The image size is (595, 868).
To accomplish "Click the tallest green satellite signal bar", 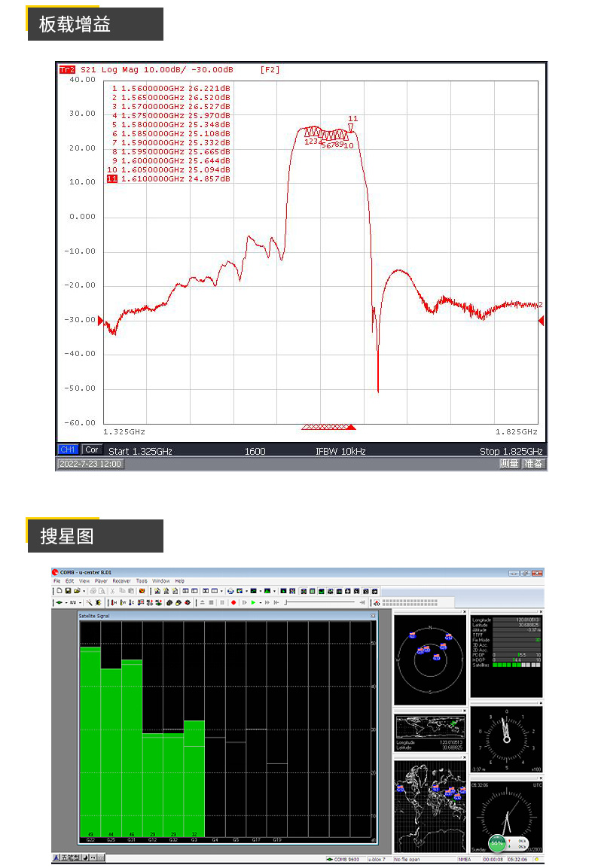I will click(90, 738).
